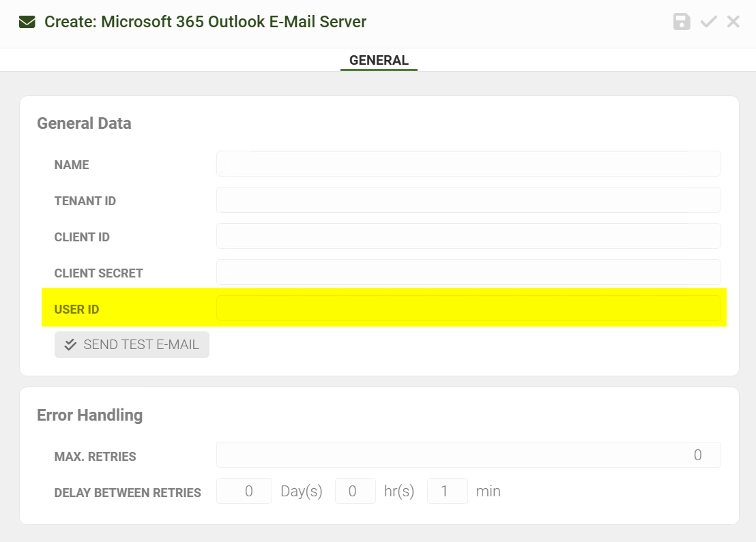Click the SEND TEST E-MAIL button
The height and width of the screenshot is (542, 756).
(132, 344)
